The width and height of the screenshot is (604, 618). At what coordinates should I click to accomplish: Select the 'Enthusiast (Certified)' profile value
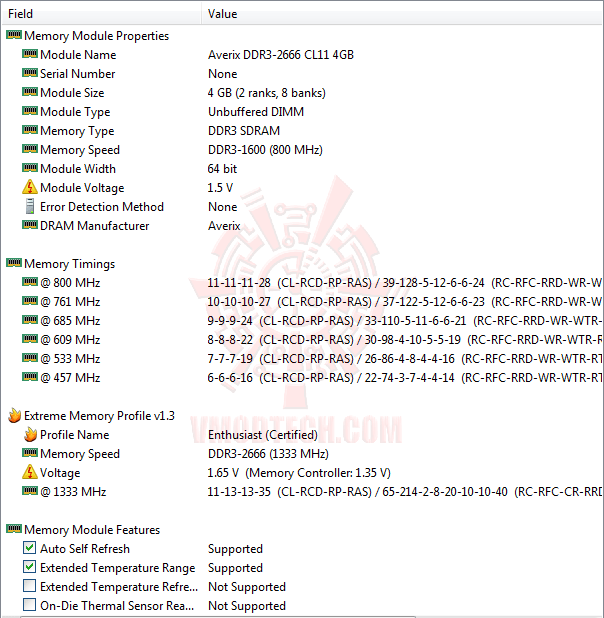point(263,435)
